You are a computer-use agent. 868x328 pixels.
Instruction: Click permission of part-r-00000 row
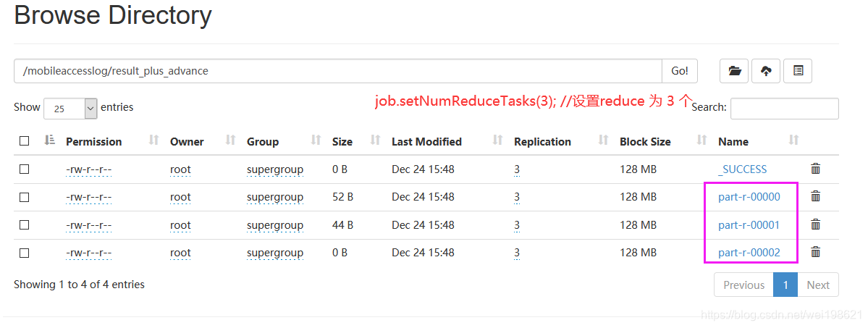pyautogui.click(x=88, y=197)
